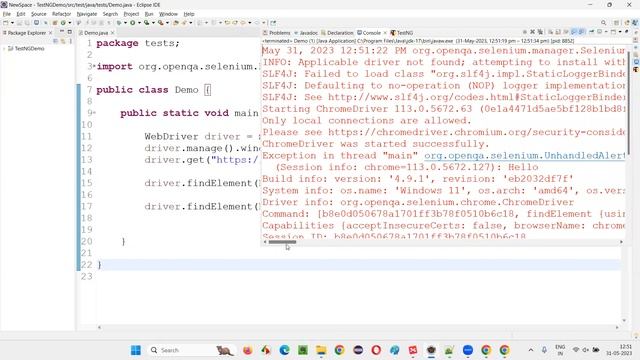Screen dimensions: 640x360
Task: Open the Coverage dropdown arrow
Action: pyautogui.click(x=153, y=23)
